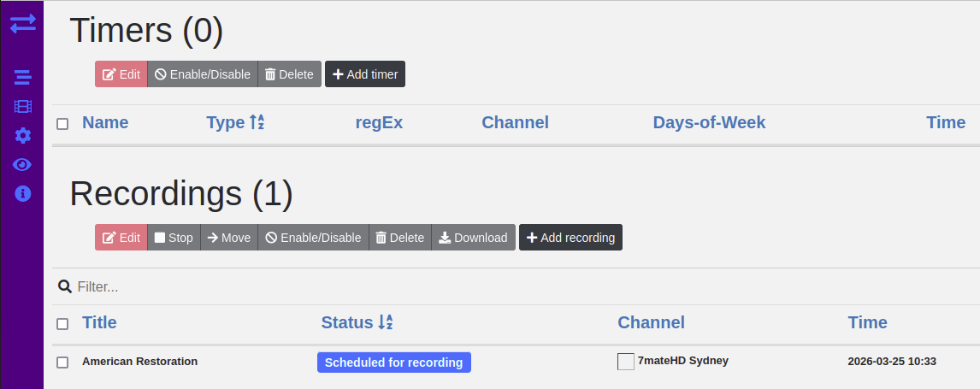Viewport: 980px width, 389px height.
Task: Open the film strip recordings icon
Action: point(22,107)
